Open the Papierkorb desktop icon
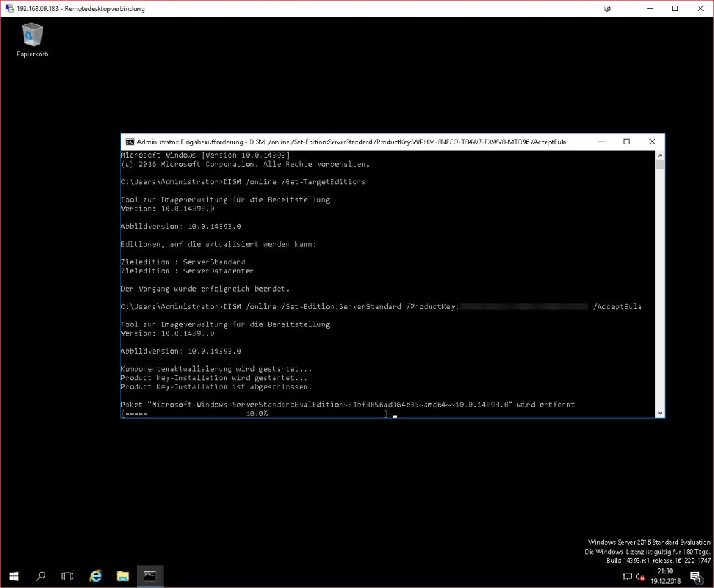 pos(32,40)
